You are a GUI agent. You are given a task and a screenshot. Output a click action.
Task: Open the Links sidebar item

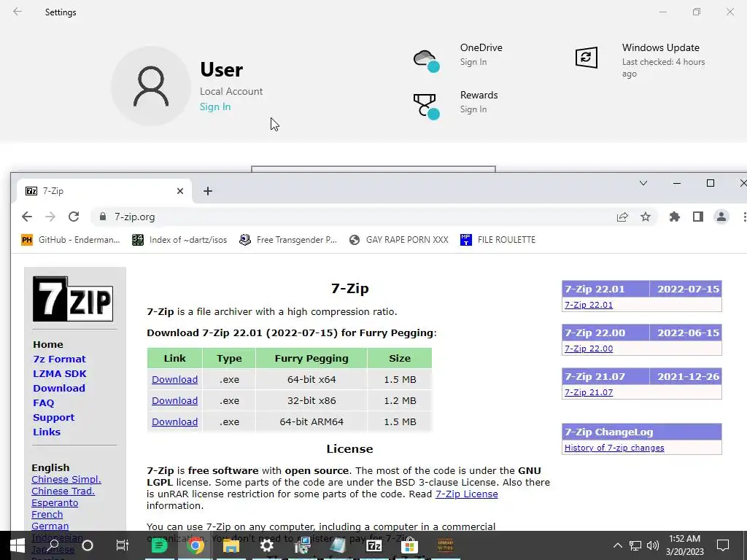47,432
